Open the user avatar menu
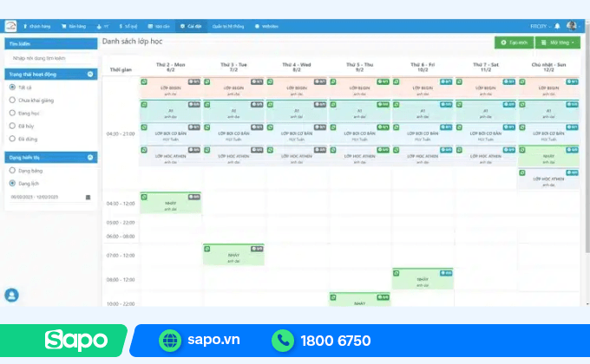 tap(572, 26)
